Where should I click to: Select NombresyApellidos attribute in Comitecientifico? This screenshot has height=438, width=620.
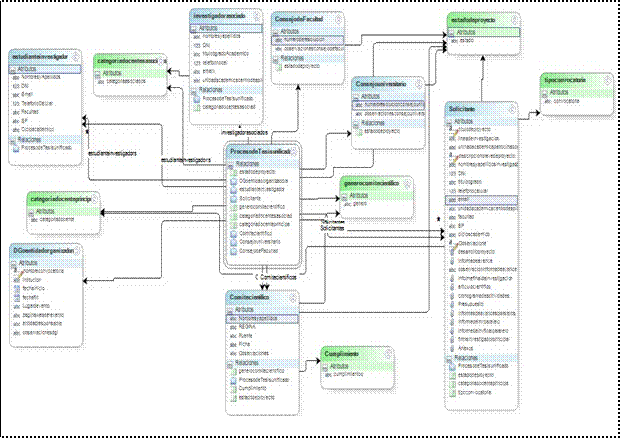256,319
